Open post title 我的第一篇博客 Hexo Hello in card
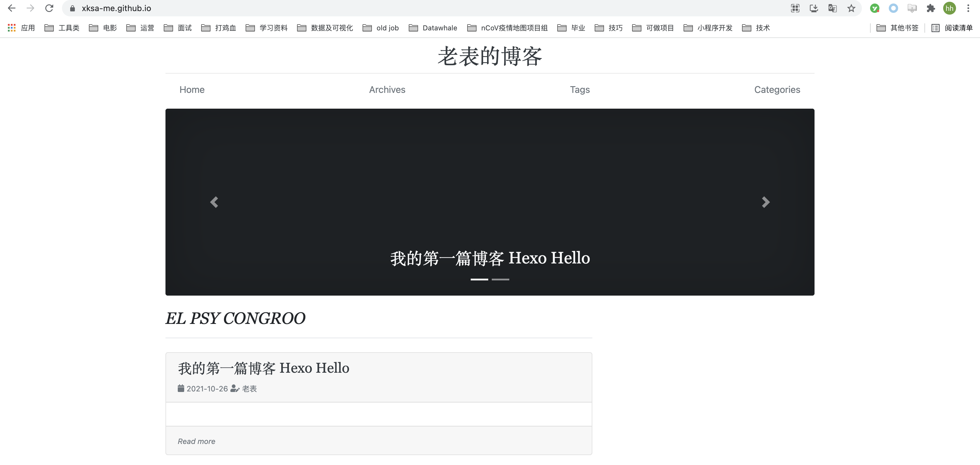The width and height of the screenshot is (980, 465). 263,368
